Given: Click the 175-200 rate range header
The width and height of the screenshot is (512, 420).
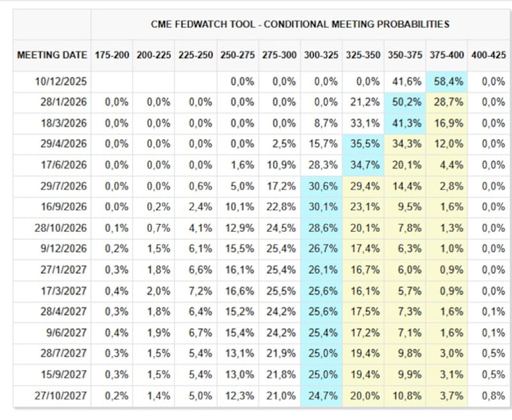Looking at the screenshot, I should click(x=111, y=55).
